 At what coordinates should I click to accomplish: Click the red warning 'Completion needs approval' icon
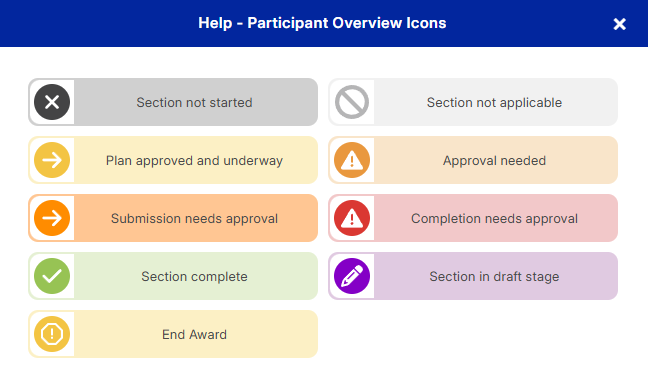pyautogui.click(x=352, y=218)
